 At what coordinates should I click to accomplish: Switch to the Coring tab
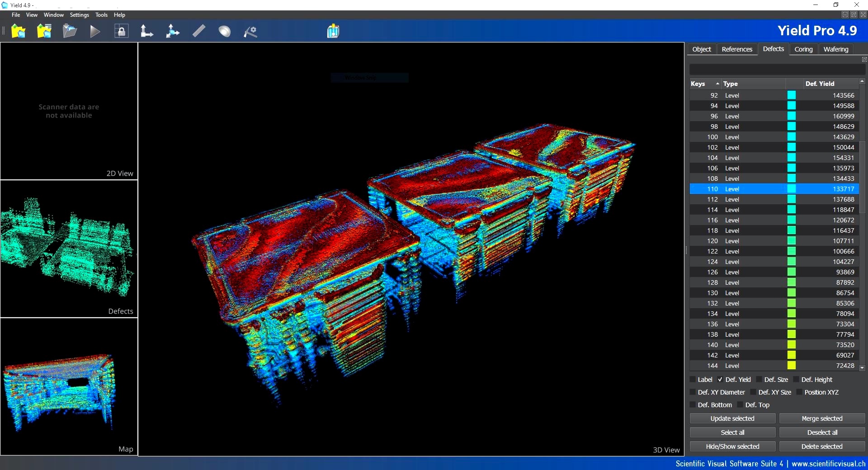(803, 49)
